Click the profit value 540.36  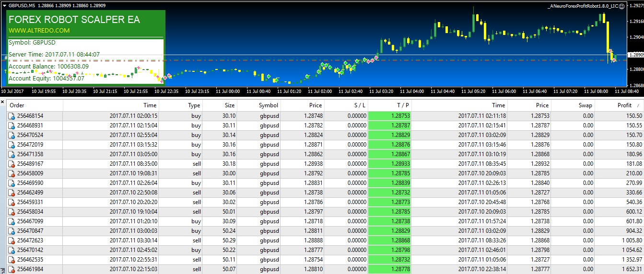point(633,202)
